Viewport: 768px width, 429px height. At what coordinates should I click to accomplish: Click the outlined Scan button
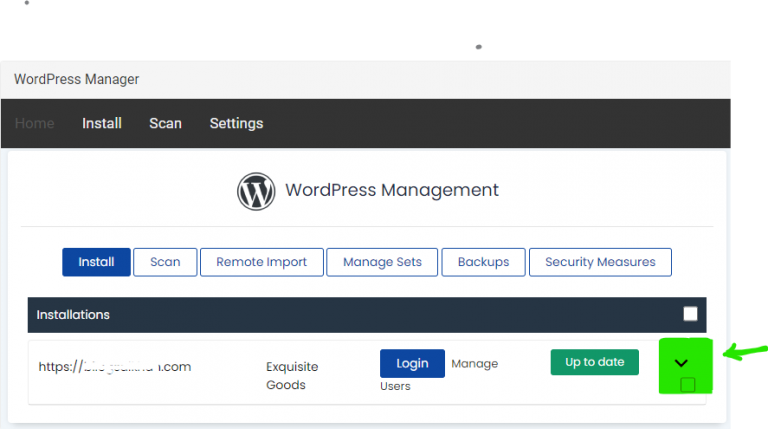click(x=165, y=262)
